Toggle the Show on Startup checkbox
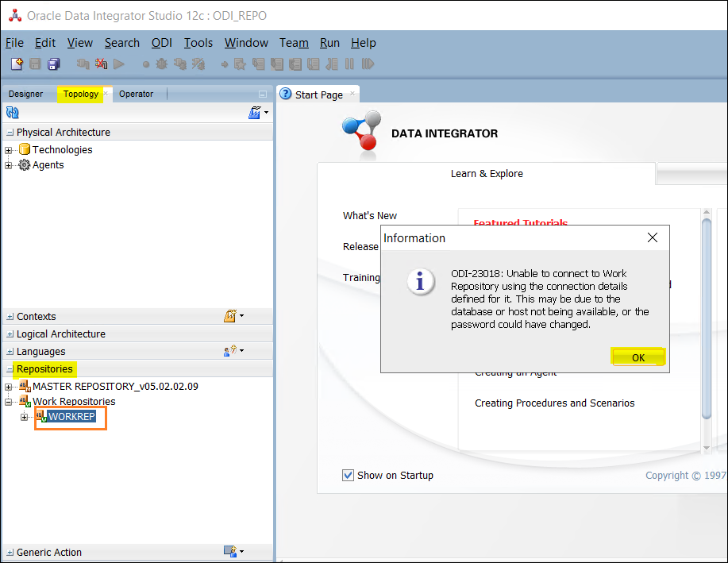 (348, 475)
